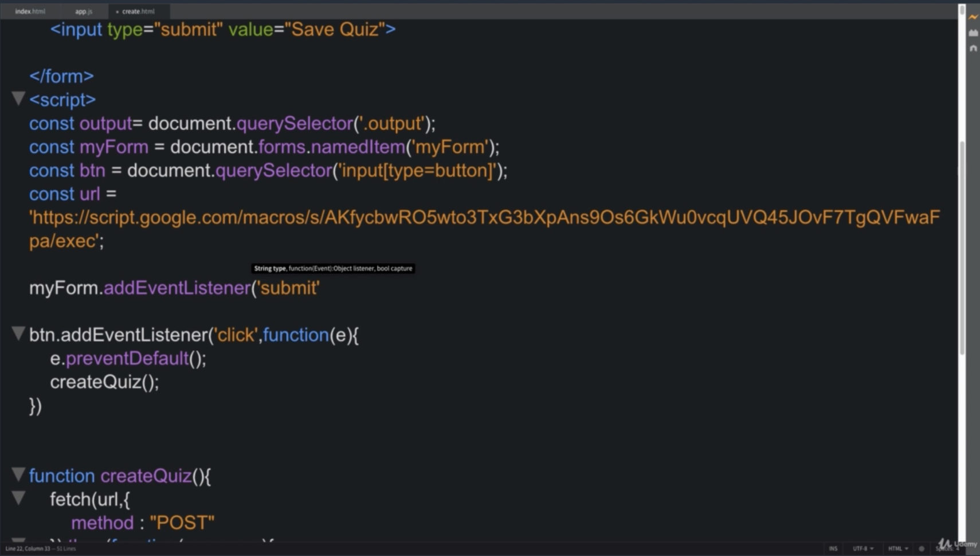The image size is (980, 556).
Task: Click the String type tooltip popup
Action: [x=332, y=268]
